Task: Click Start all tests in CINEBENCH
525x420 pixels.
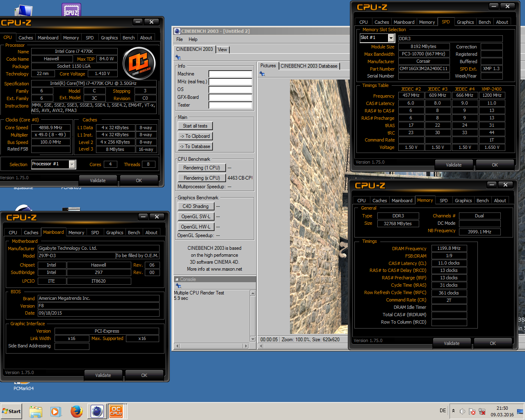Action: tap(195, 126)
